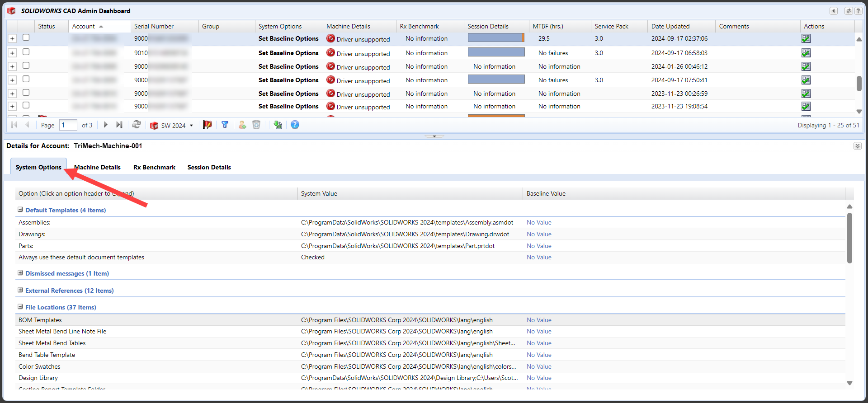Select the Sheet Metal Bend Tables row
Screen dimensions: 868x403
point(430,343)
